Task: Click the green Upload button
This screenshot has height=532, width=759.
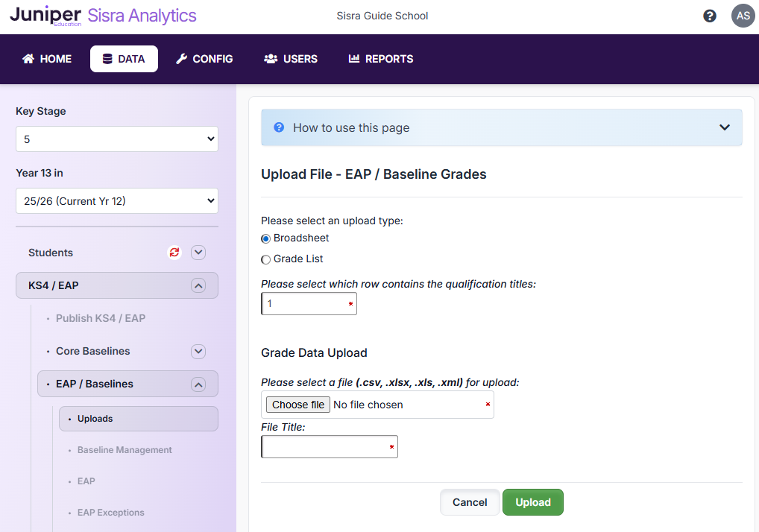Action: (x=533, y=502)
